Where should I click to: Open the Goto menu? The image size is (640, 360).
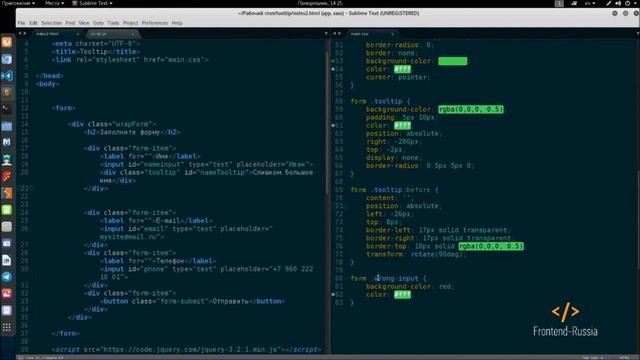[x=98, y=23]
